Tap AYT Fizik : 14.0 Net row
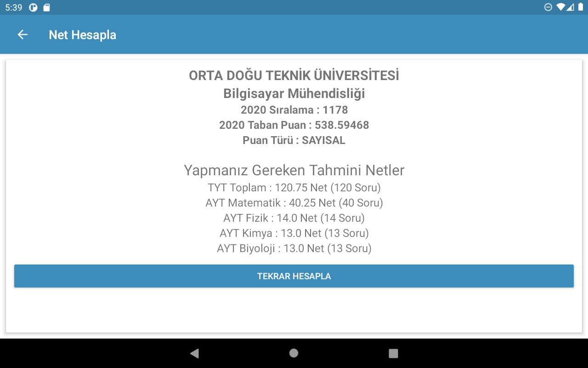 point(294,218)
